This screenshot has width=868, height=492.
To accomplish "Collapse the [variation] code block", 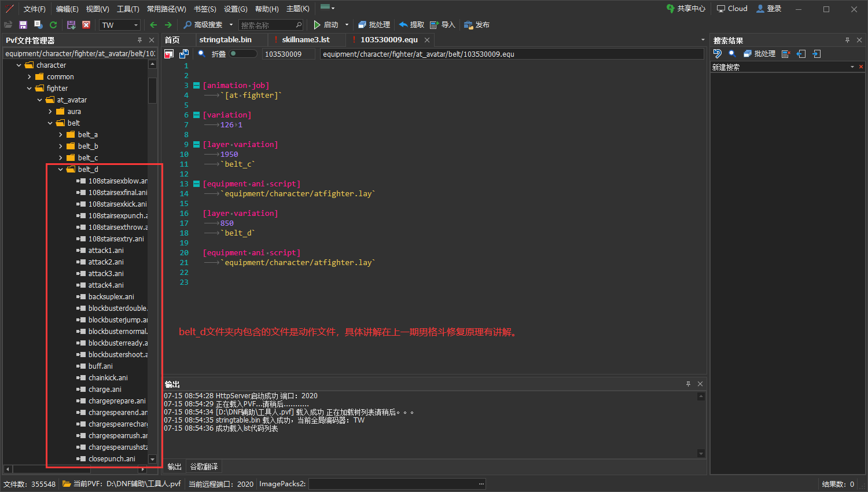I will [196, 115].
